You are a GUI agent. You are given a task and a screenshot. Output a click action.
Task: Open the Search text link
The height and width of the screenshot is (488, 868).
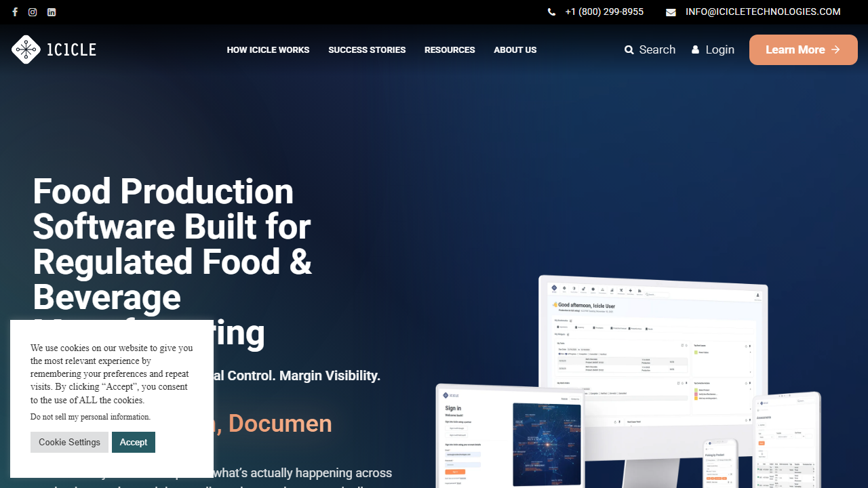pos(657,49)
